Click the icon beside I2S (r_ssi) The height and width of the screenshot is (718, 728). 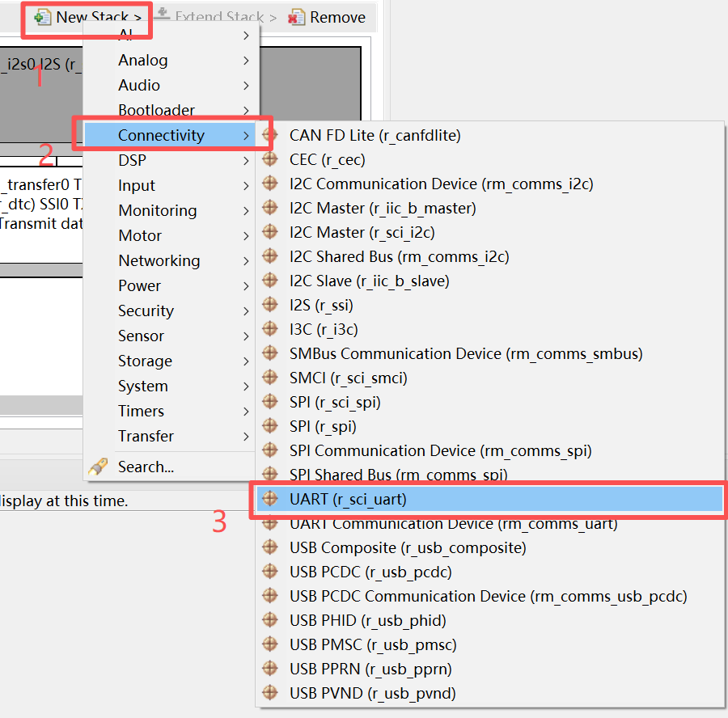(269, 305)
